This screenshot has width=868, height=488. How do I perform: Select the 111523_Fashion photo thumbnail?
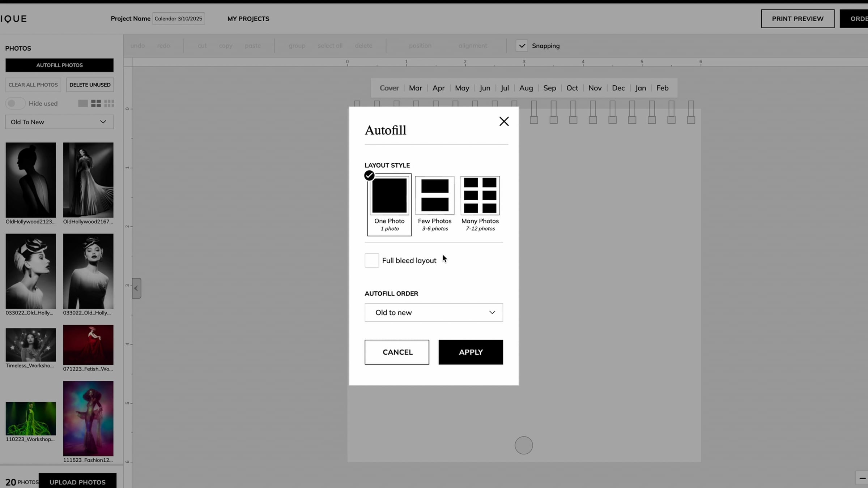88,418
